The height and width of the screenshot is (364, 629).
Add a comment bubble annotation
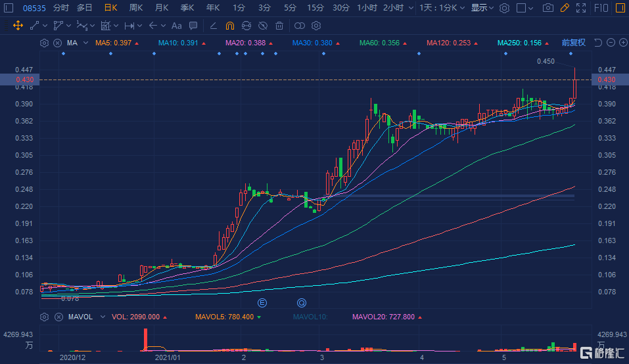pos(193,26)
